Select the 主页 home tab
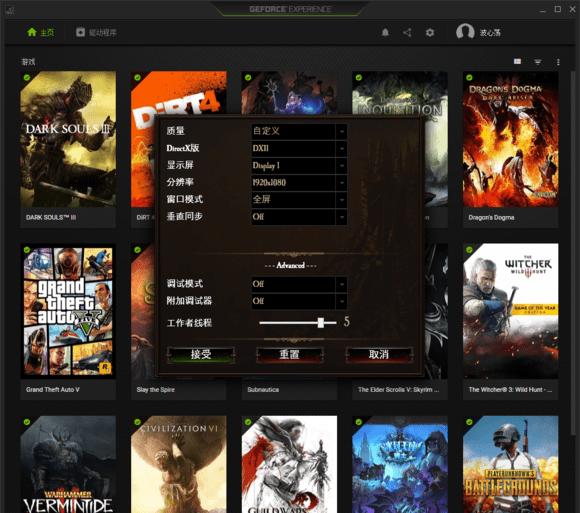Viewport: 580px width, 513px height. tap(47, 33)
